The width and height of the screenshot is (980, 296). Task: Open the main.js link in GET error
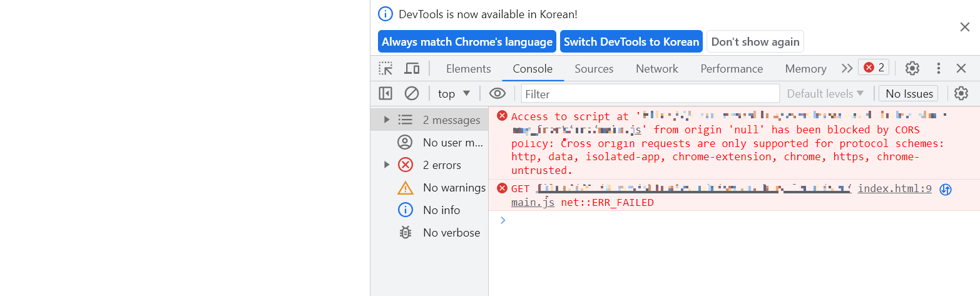pyautogui.click(x=533, y=202)
